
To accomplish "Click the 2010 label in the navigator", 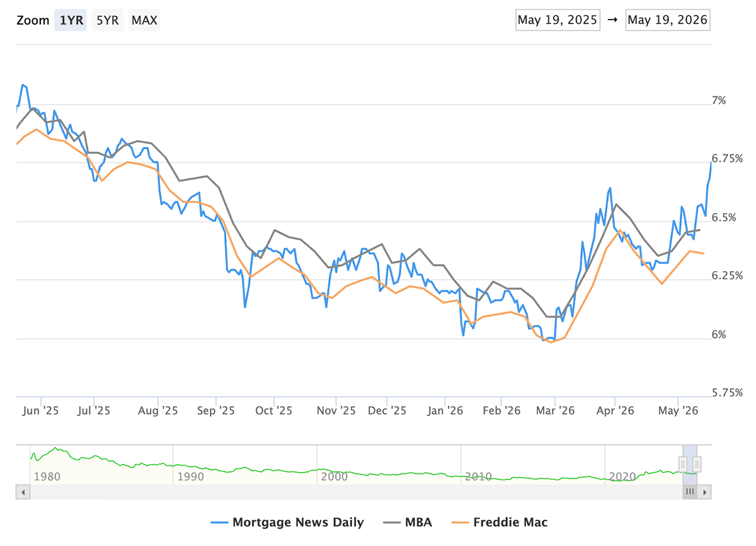I will pyautogui.click(x=478, y=477).
